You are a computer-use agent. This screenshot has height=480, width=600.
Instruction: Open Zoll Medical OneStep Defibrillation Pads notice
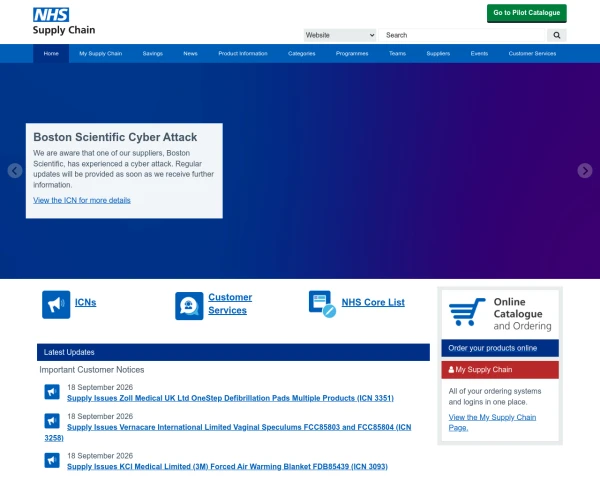230,398
